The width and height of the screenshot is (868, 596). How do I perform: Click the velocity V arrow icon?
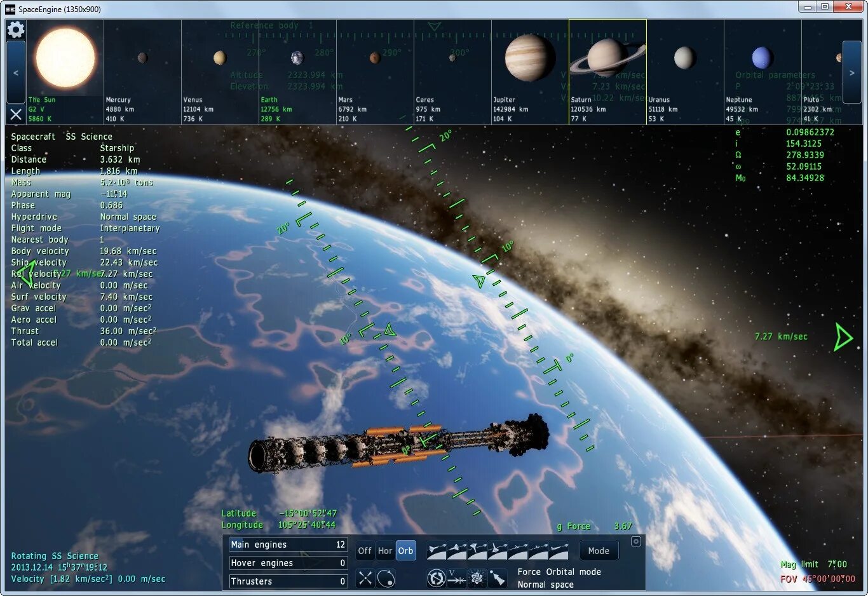coord(456,578)
